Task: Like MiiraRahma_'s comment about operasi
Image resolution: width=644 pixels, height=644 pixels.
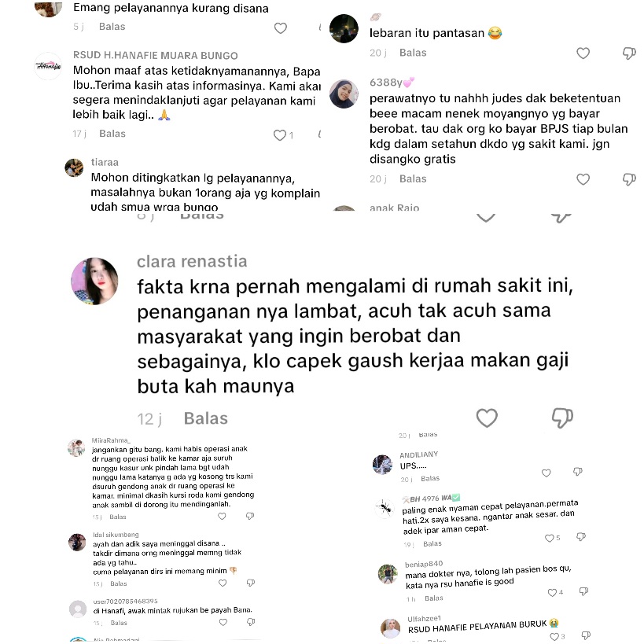Action: [x=222, y=516]
